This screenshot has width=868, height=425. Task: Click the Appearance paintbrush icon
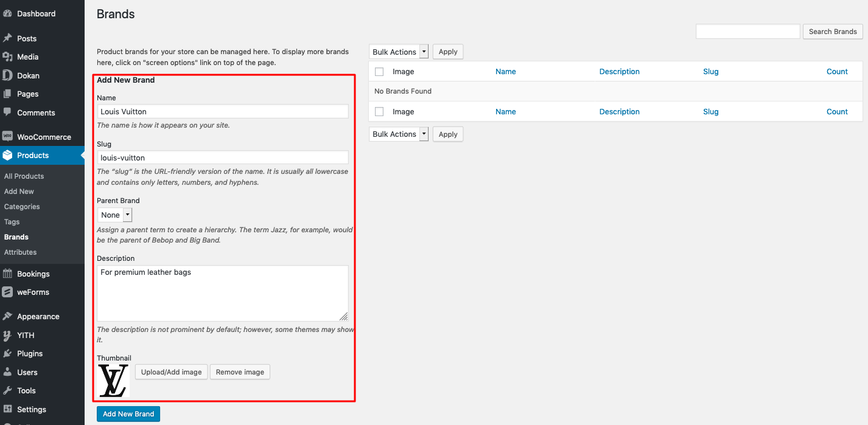click(x=7, y=316)
